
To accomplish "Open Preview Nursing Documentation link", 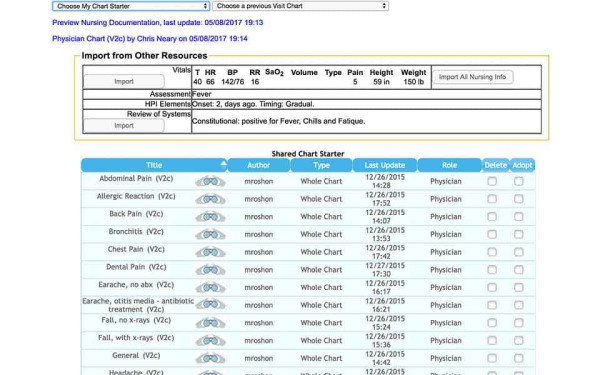I will coord(158,23).
